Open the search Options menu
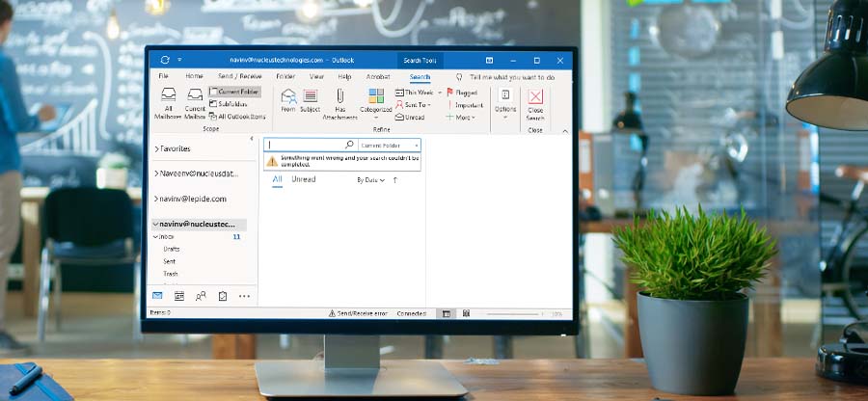This screenshot has height=401, width=868. point(505,103)
